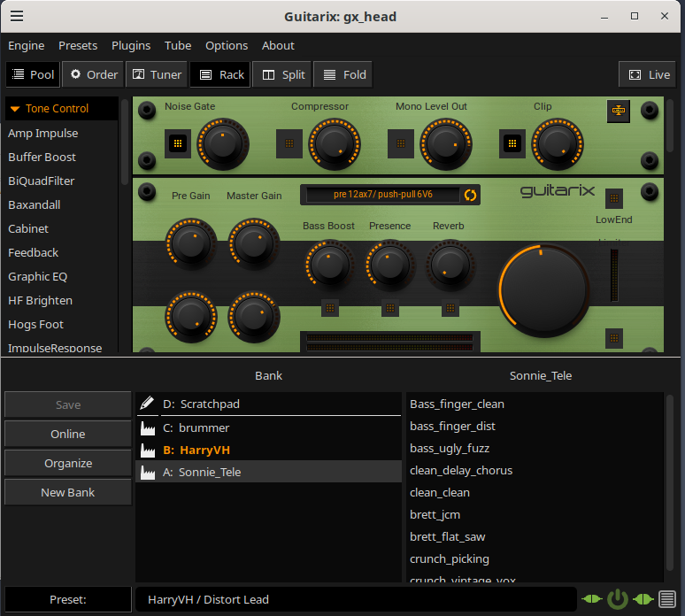Toggle the Noise Gate on/off switch

(x=178, y=143)
